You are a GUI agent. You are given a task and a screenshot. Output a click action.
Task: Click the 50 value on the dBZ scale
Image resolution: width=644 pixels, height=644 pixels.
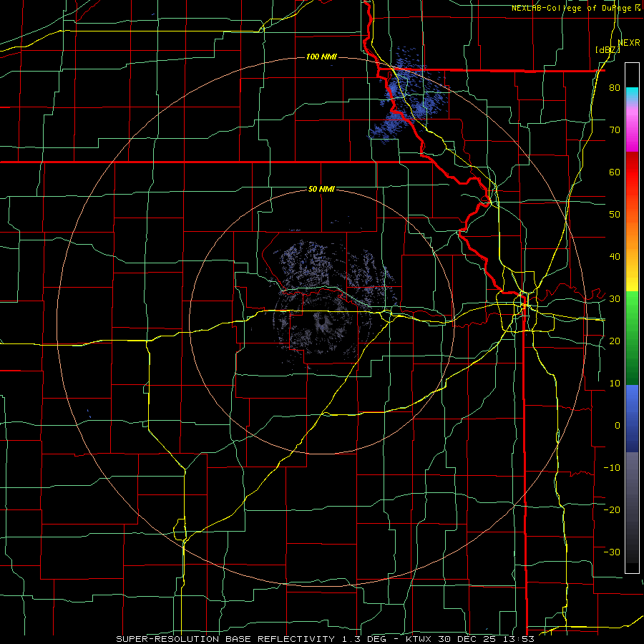[x=615, y=215]
